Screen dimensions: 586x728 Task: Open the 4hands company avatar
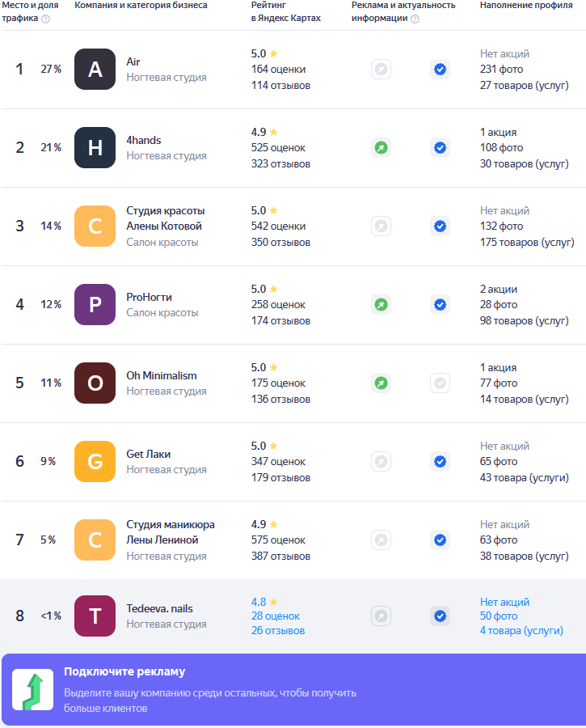(x=95, y=148)
